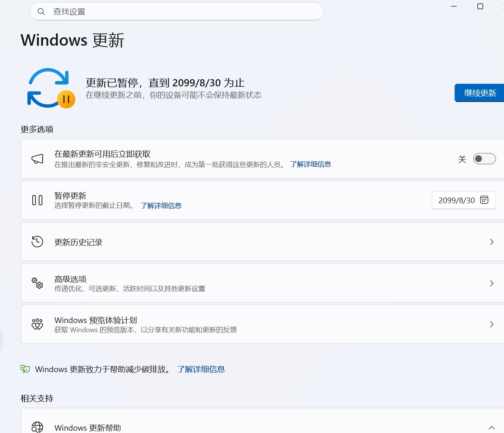Open the calendar icon next to 2099/8/30
504x433 pixels.
(484, 200)
